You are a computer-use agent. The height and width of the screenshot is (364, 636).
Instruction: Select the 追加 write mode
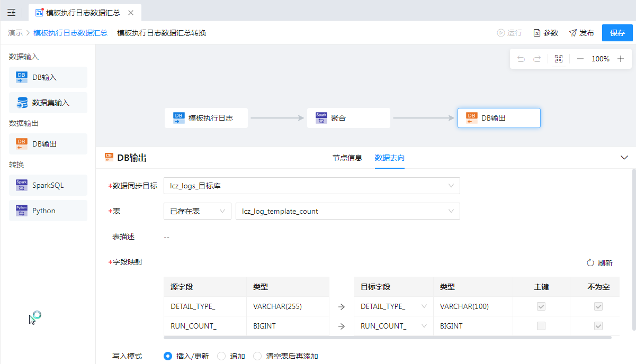point(222,356)
